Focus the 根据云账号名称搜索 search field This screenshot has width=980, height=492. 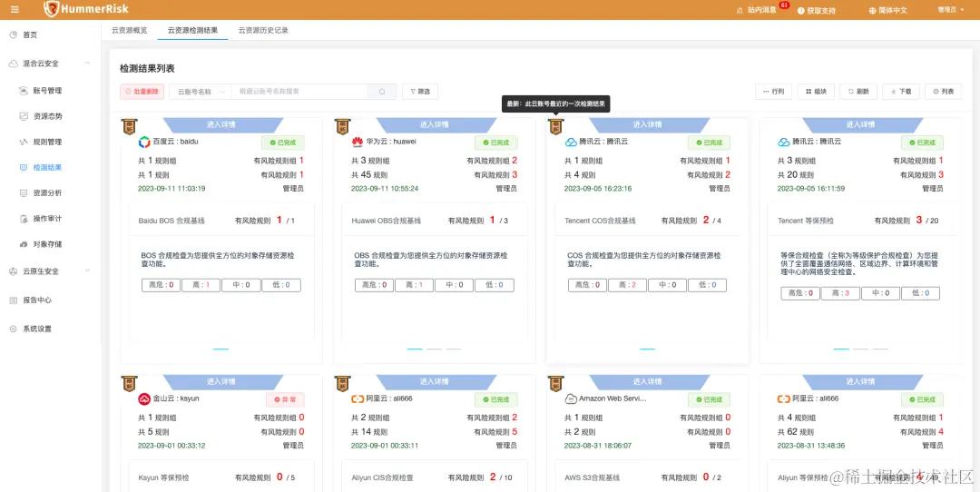click(x=299, y=92)
